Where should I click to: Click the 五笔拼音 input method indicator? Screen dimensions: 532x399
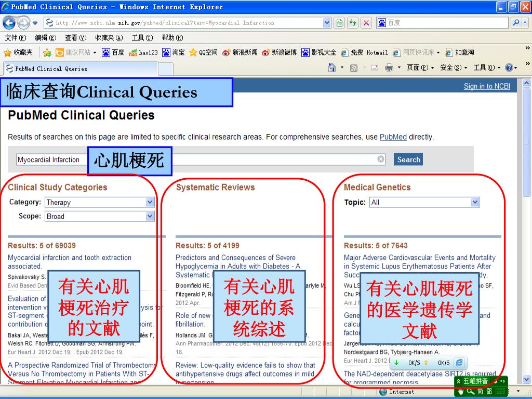pos(475,381)
